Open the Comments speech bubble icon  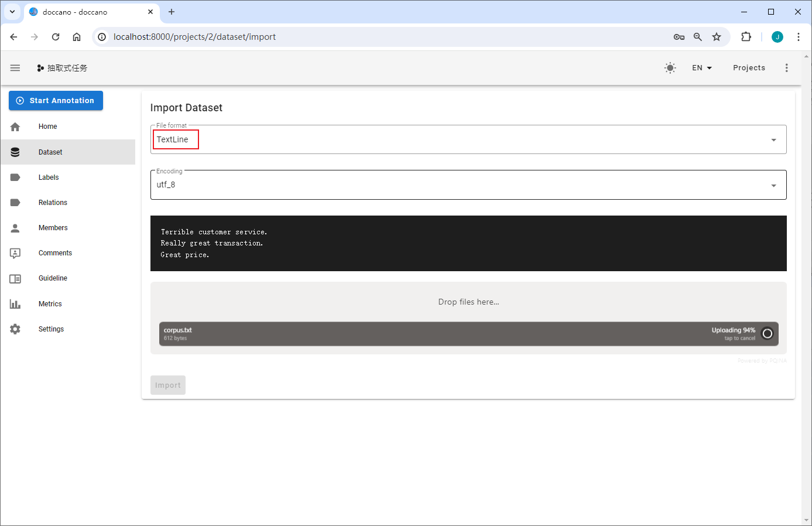tap(15, 252)
